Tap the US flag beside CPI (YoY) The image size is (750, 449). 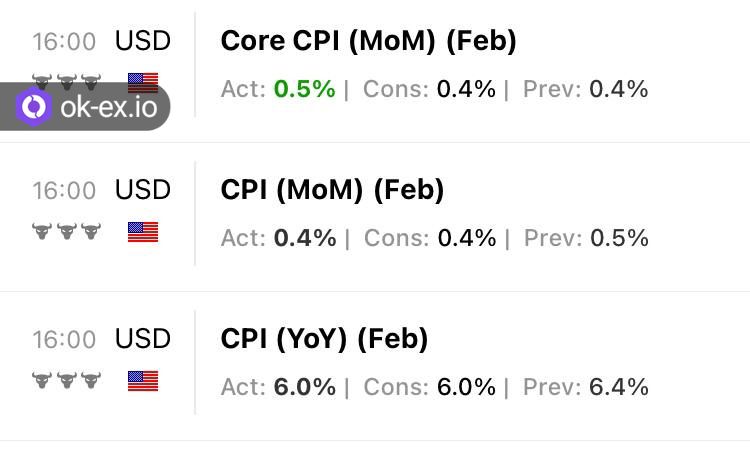tap(143, 381)
